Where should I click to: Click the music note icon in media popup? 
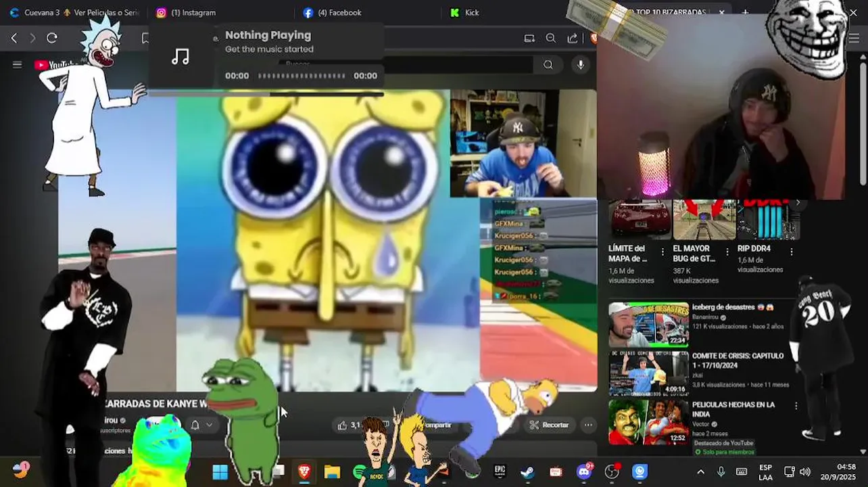pyautogui.click(x=180, y=57)
